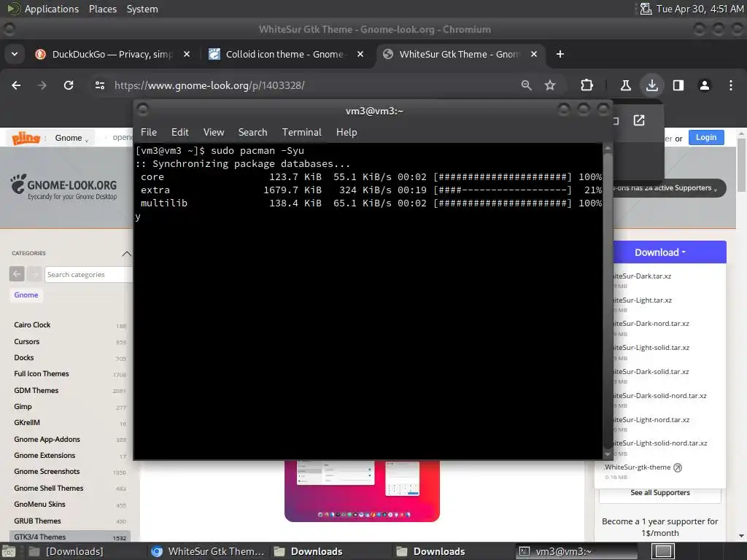This screenshot has width=747, height=560.
Task: Open Chromium three-dot menu
Action: (x=731, y=85)
